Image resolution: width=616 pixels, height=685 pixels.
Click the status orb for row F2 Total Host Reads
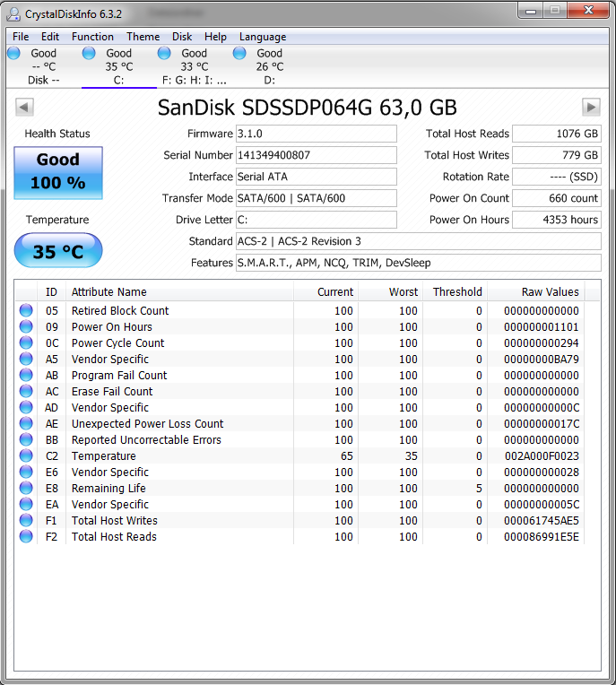pyautogui.click(x=26, y=536)
